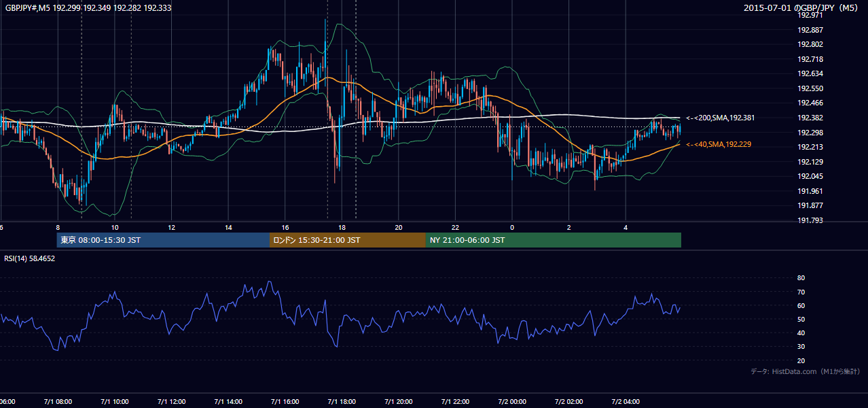The width and height of the screenshot is (868, 408).
Task: Select the NY 21:00-06:00 JST session bar
Action: [x=554, y=240]
